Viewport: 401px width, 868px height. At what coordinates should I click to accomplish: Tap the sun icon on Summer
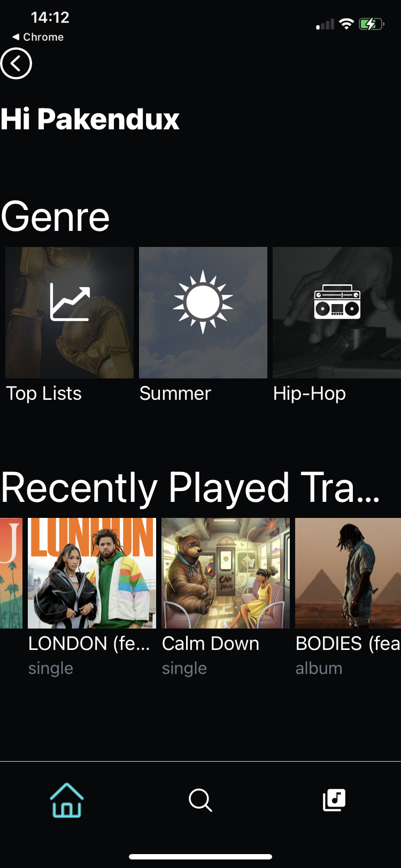pos(203,302)
